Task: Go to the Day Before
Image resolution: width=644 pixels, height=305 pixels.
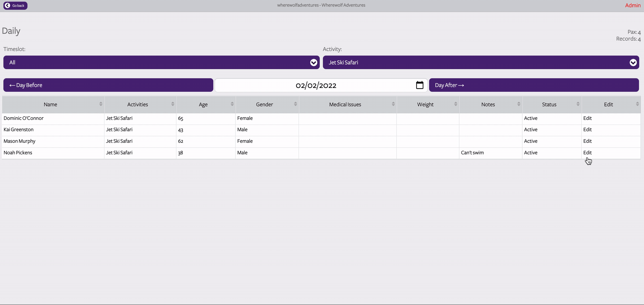Action: pyautogui.click(x=108, y=85)
